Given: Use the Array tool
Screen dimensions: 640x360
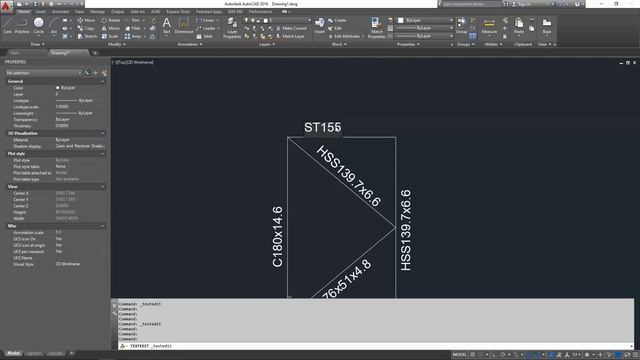Looking at the screenshot, I should [133, 36].
